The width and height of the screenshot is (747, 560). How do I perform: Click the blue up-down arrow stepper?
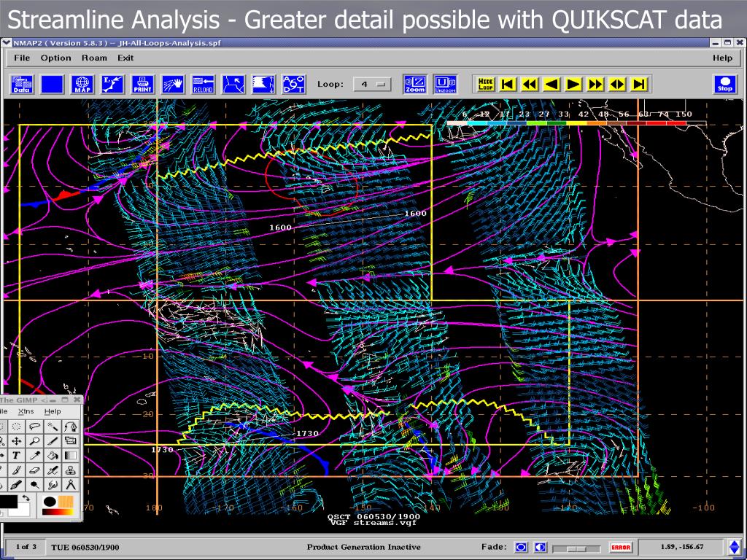(735, 547)
